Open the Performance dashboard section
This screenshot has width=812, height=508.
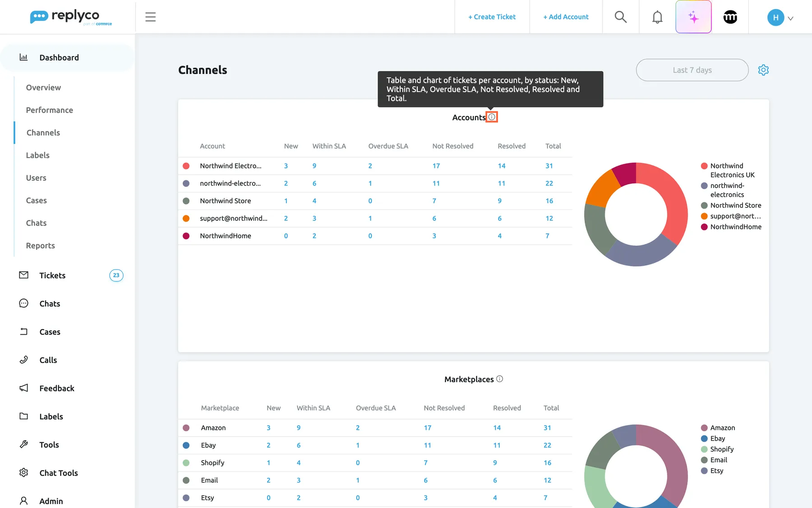click(50, 110)
